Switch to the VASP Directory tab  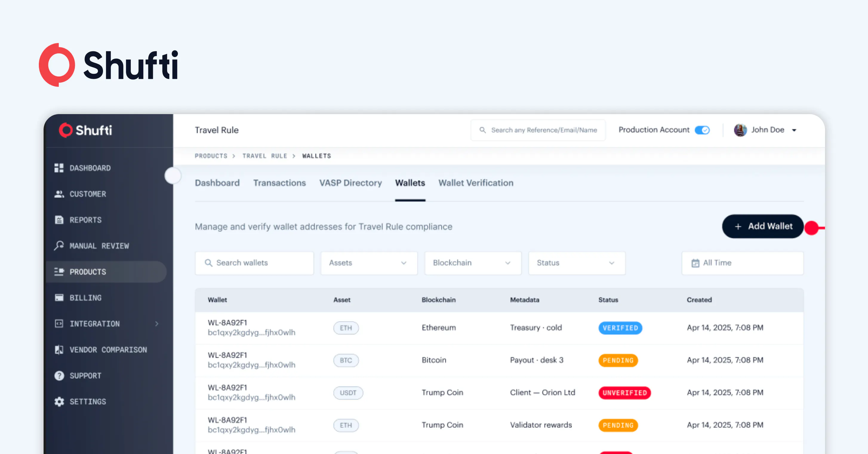tap(350, 183)
